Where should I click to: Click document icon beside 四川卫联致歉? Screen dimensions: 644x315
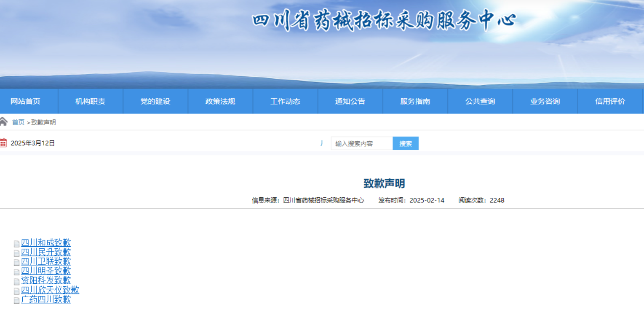pyautogui.click(x=16, y=262)
